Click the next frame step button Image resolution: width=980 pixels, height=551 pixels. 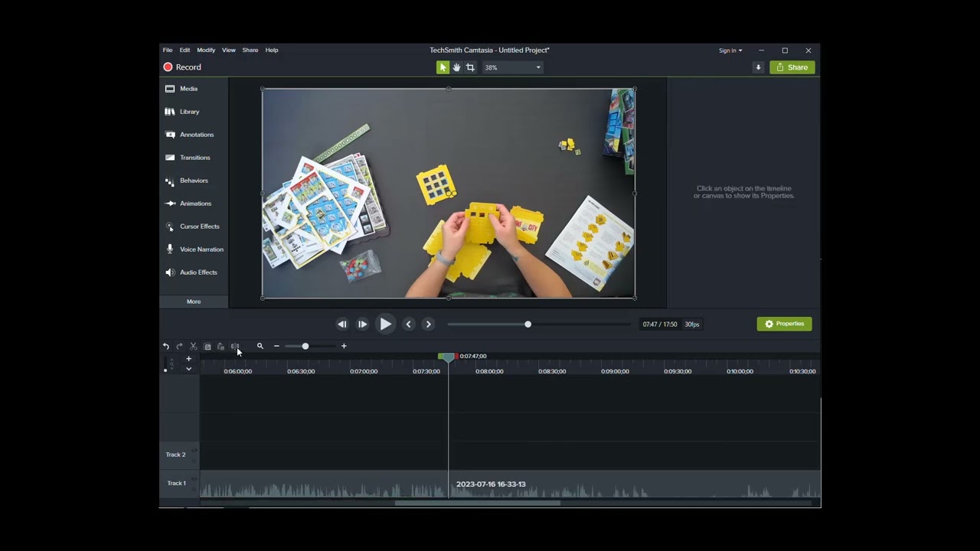point(362,324)
